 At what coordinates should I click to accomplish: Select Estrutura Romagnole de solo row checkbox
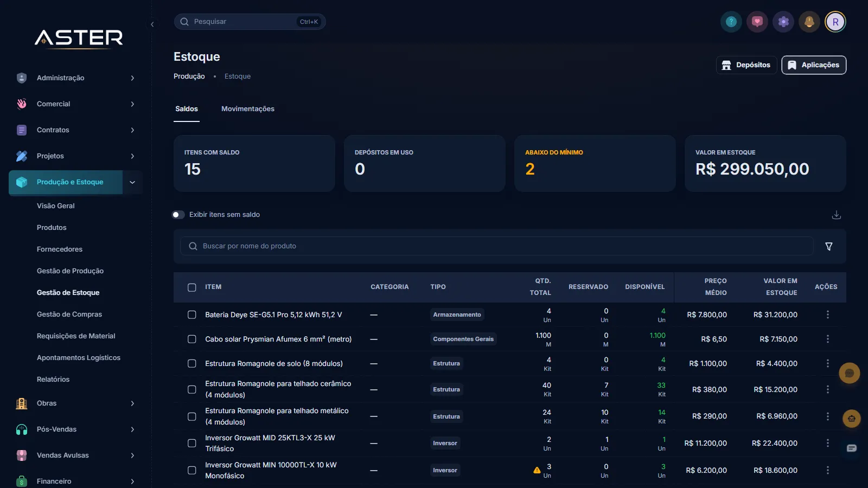(x=192, y=363)
